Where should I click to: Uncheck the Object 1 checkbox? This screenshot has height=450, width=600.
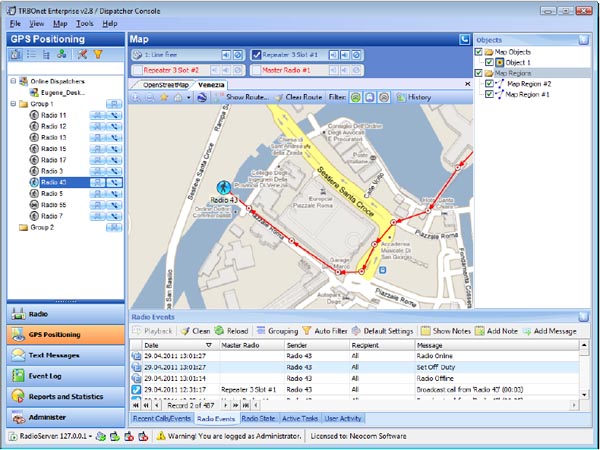coord(489,62)
